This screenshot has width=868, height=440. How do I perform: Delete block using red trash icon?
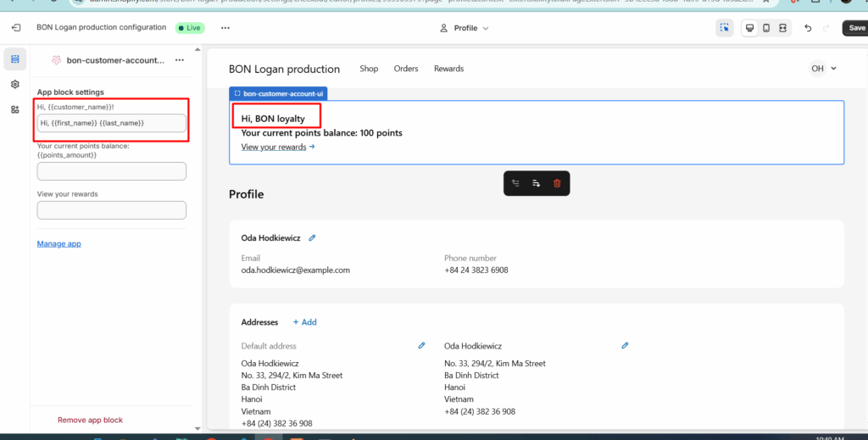click(557, 183)
